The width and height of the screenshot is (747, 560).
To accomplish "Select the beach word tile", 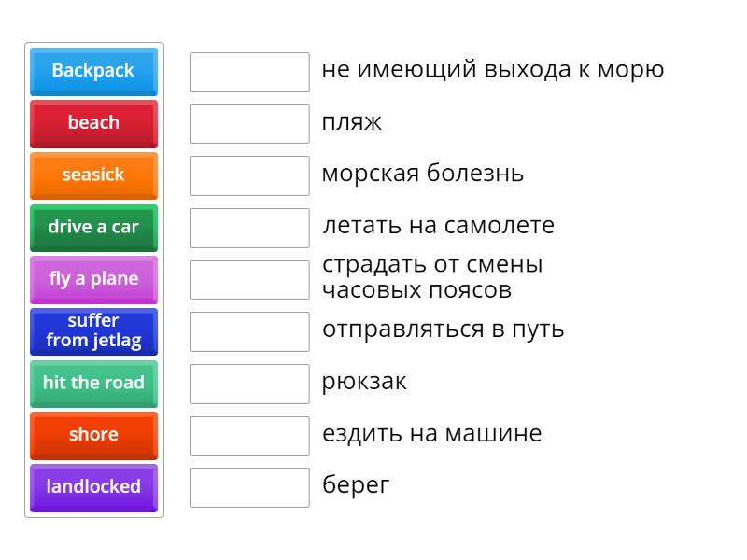I will pos(93,123).
